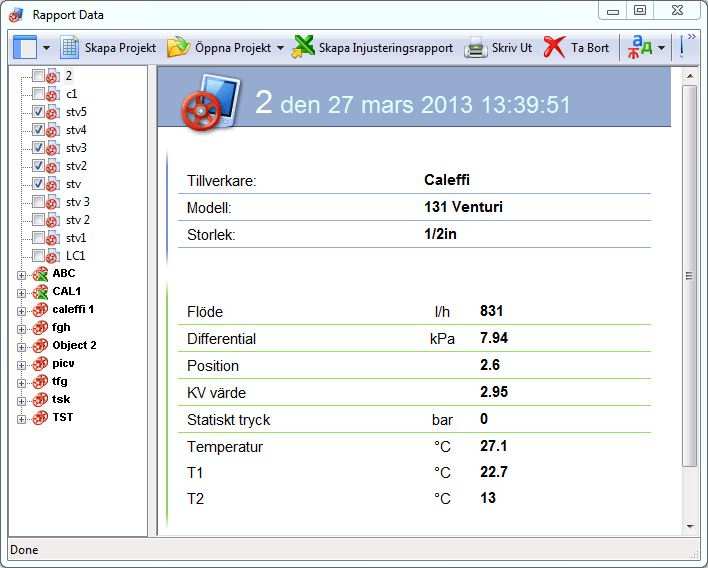Viewport: 708px width, 568px height.
Task: Click the Flöde value 831
Action: [492, 311]
